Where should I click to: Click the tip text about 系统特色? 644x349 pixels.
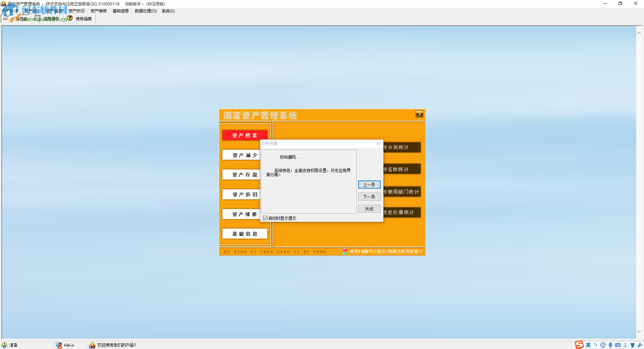coord(309,172)
